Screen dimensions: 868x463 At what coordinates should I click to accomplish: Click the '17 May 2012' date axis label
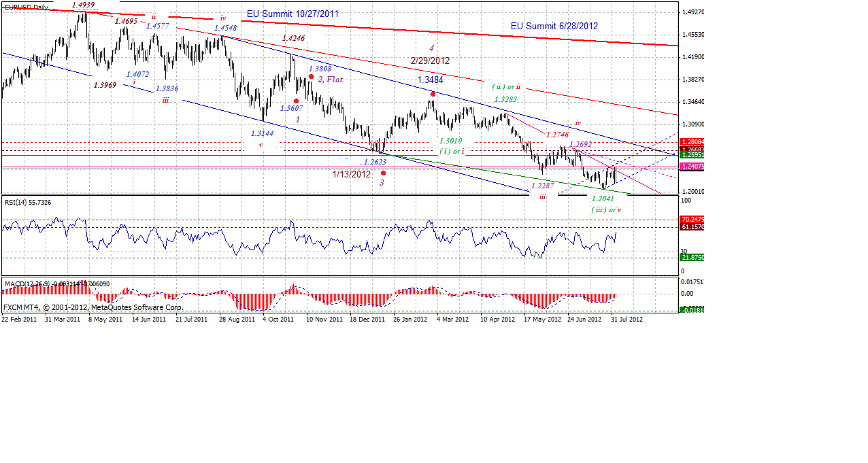[542, 318]
